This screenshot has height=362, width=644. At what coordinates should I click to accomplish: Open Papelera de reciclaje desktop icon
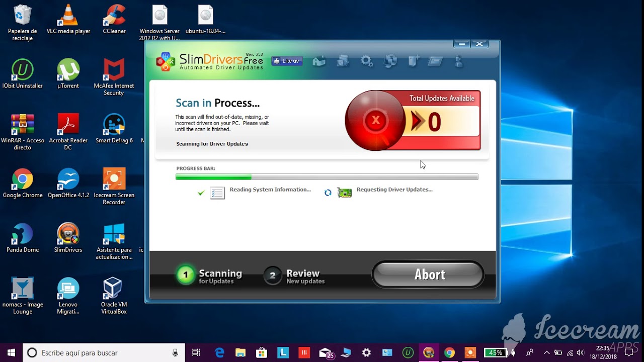pos(23,23)
